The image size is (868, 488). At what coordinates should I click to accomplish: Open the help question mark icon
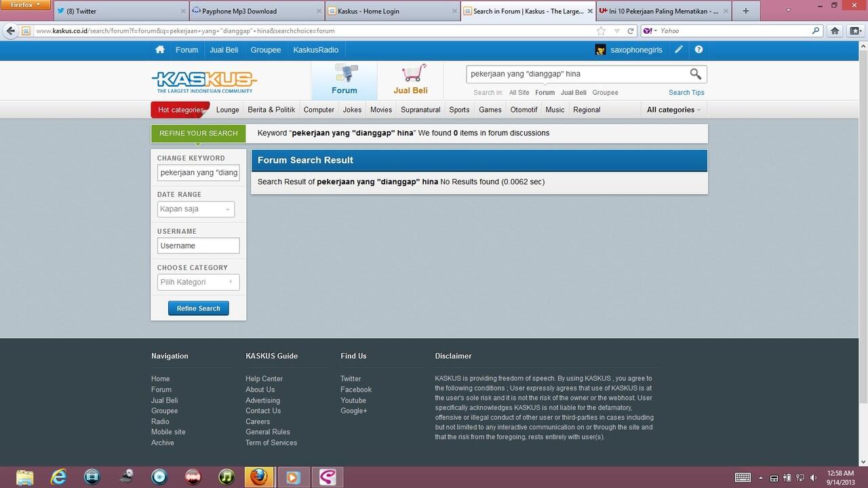point(698,49)
